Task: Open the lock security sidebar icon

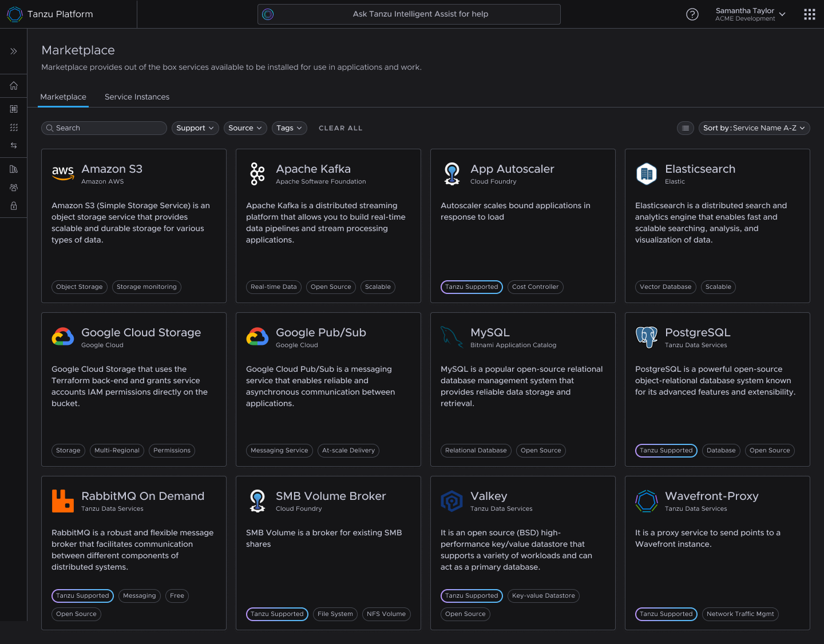Action: 14,206
